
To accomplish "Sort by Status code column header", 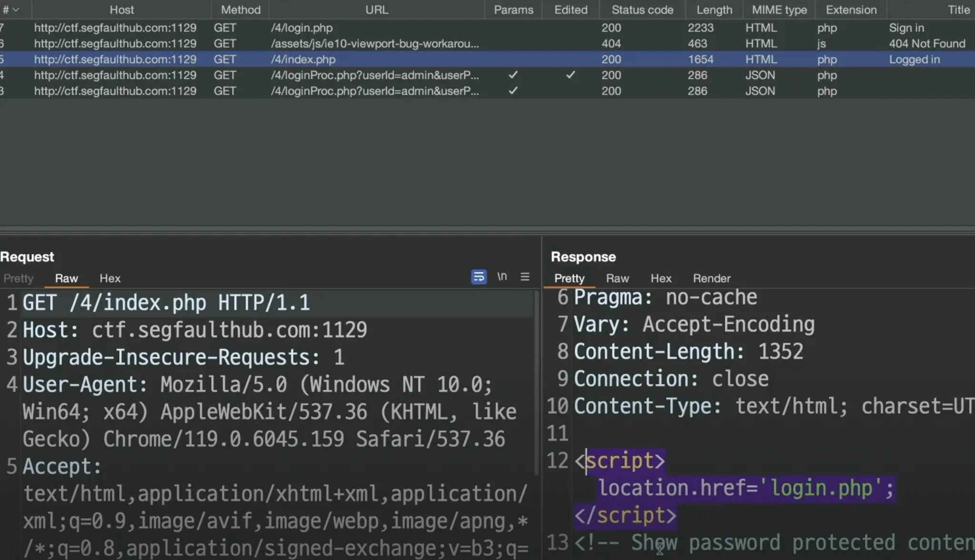I will click(x=642, y=10).
